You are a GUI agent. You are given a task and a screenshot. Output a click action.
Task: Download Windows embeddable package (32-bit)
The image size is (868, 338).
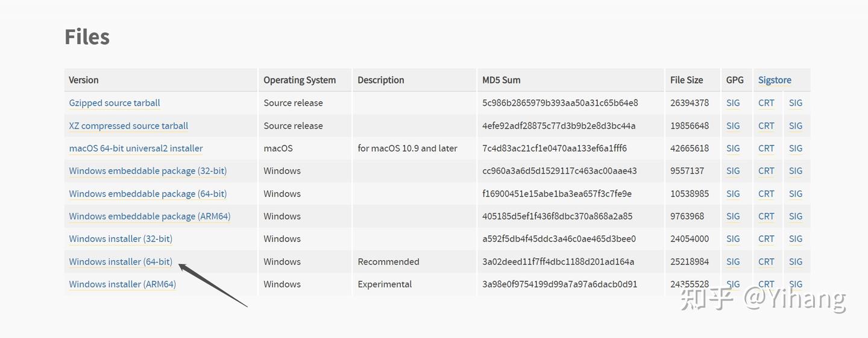(148, 171)
